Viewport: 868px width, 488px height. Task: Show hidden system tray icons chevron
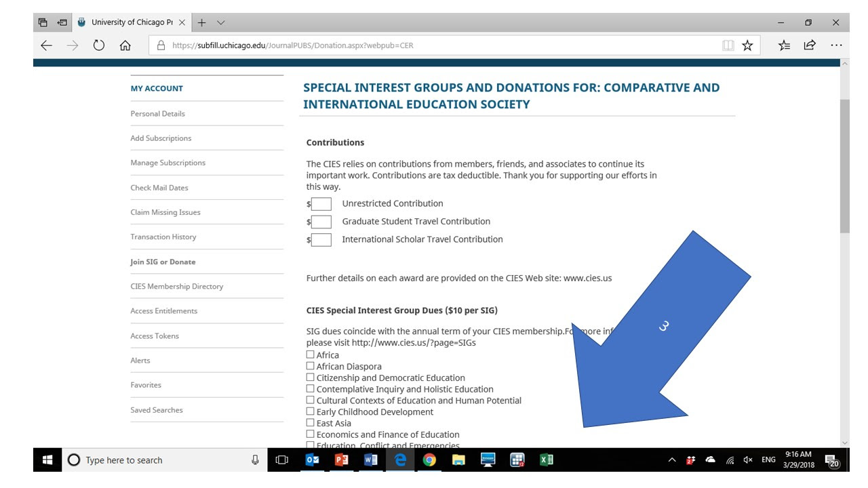(x=672, y=460)
